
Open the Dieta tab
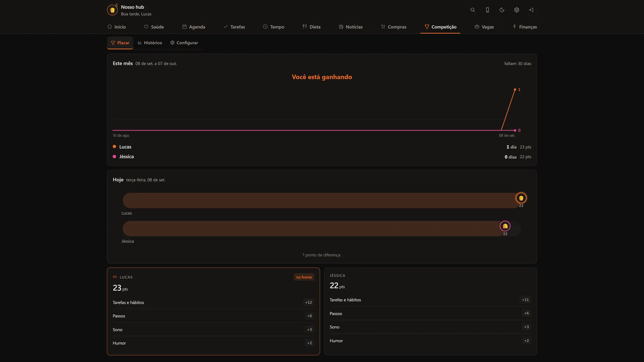312,27
